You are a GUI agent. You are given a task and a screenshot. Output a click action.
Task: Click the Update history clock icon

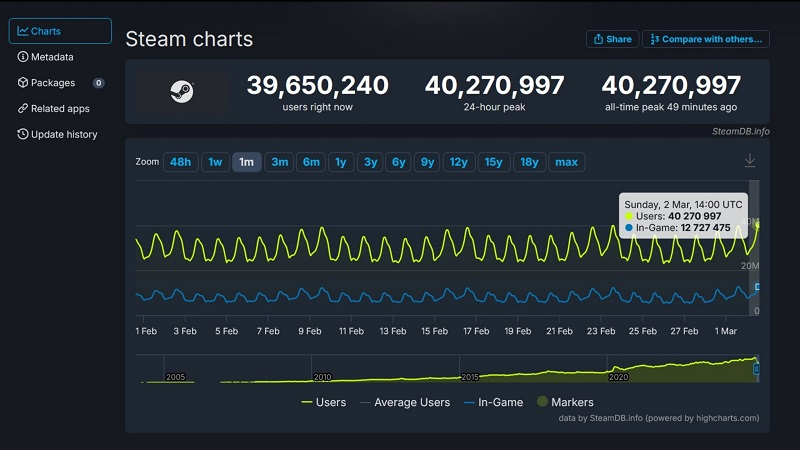(23, 134)
